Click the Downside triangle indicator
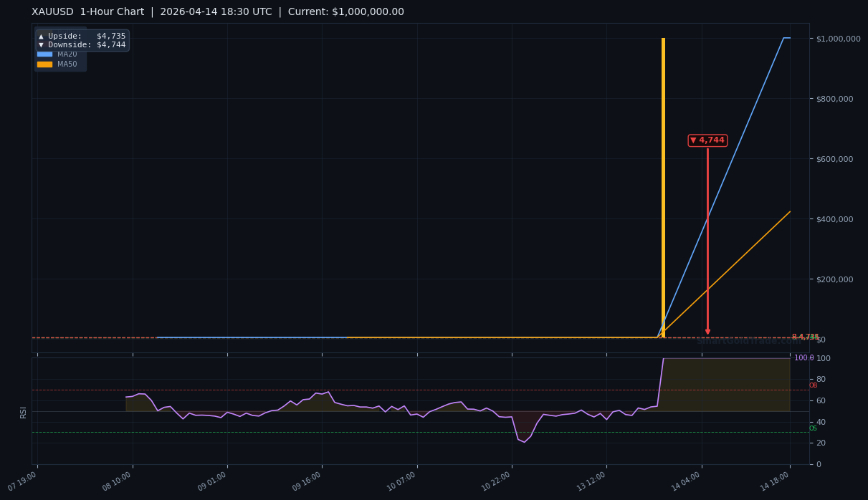Viewport: 868px width, 500px height. click(x=42, y=44)
